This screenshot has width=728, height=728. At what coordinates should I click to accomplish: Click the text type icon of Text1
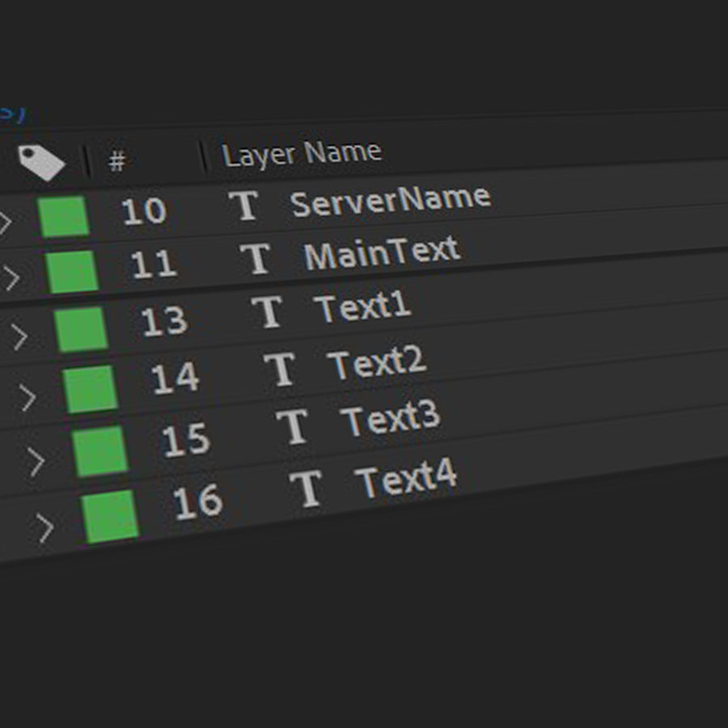268,312
